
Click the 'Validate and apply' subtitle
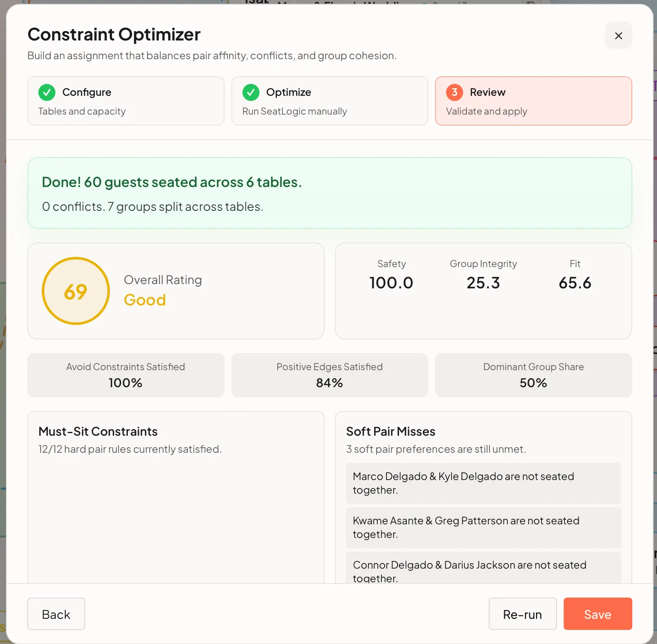coord(487,112)
